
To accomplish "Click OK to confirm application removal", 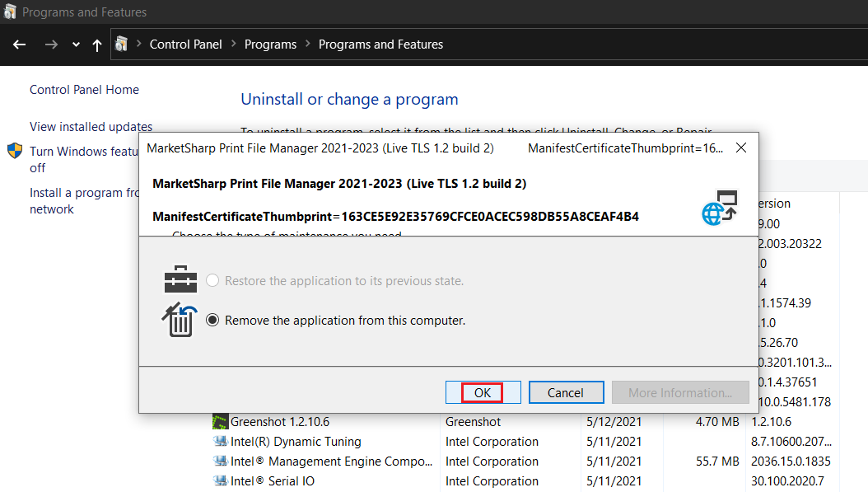I will click(483, 392).
